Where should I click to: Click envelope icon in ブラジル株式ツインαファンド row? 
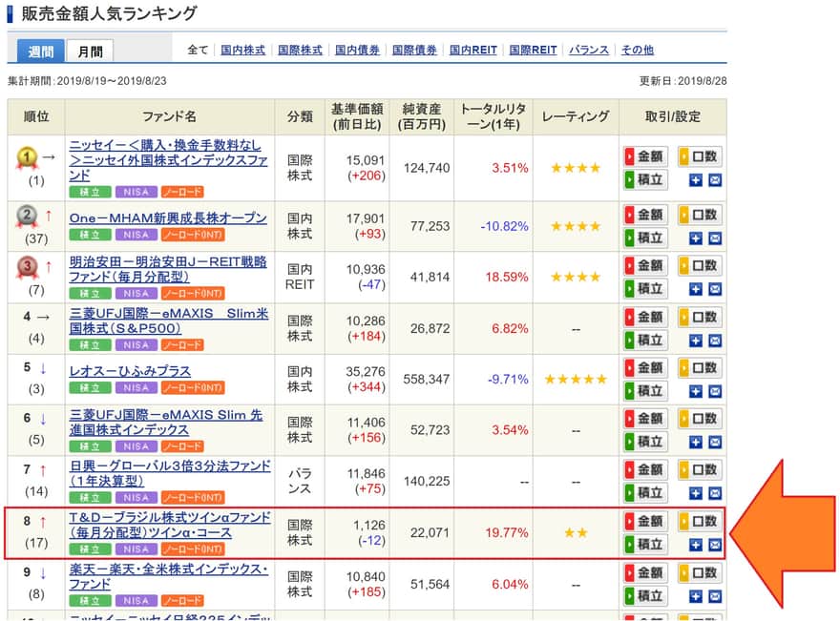point(715,545)
